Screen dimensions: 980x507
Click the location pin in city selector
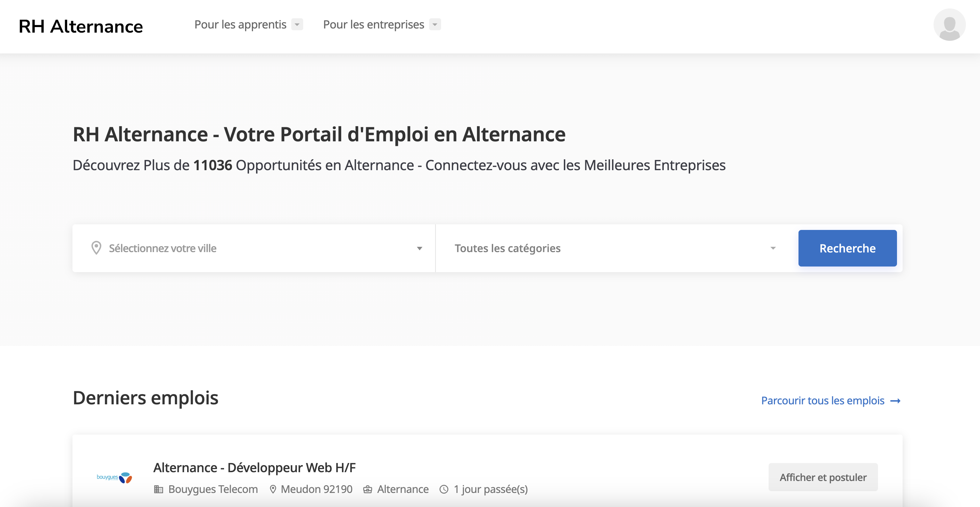click(96, 248)
